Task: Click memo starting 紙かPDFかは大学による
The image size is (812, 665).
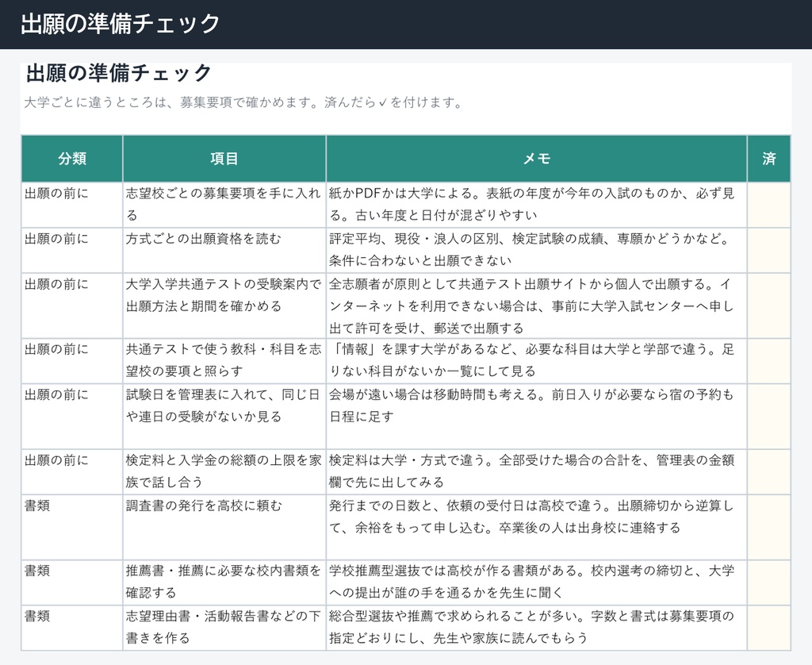Action: click(x=537, y=205)
